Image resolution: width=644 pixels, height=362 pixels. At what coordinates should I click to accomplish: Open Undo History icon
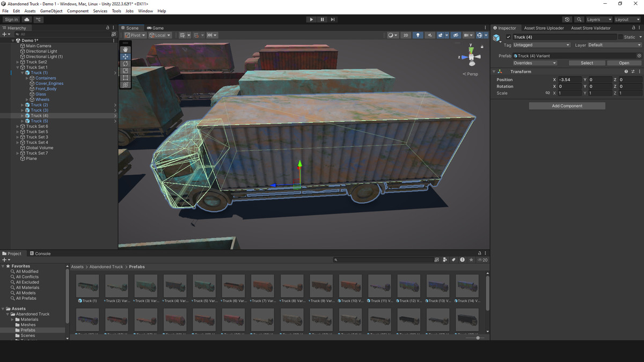(567, 19)
